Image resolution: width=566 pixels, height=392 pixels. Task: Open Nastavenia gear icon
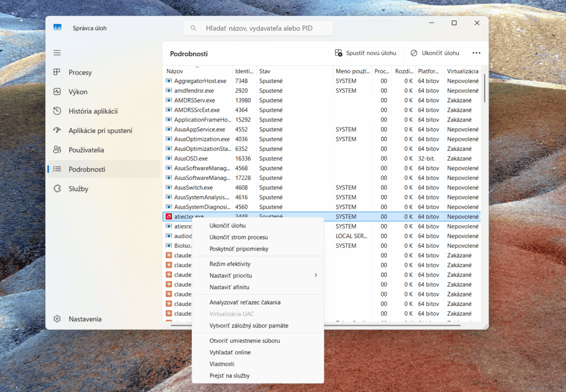(57, 319)
